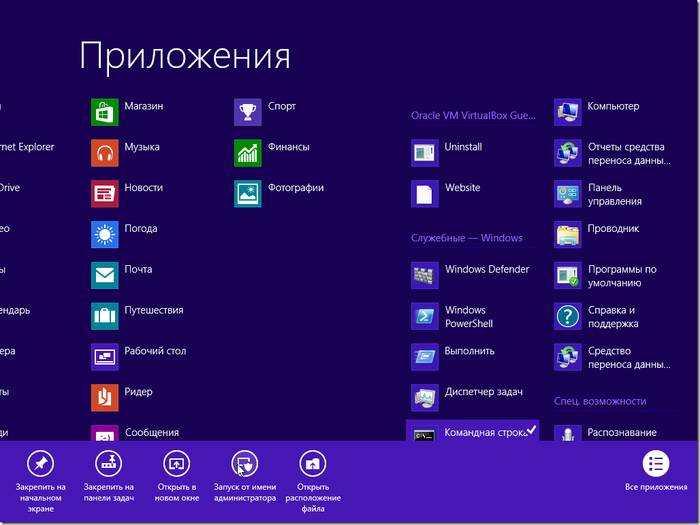Open Панель управления control panel icon
Screen dimensions: 700x525
point(568,194)
